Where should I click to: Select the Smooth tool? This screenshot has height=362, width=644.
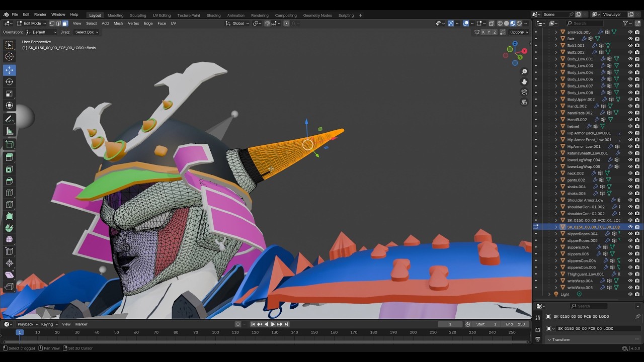pos(9,240)
